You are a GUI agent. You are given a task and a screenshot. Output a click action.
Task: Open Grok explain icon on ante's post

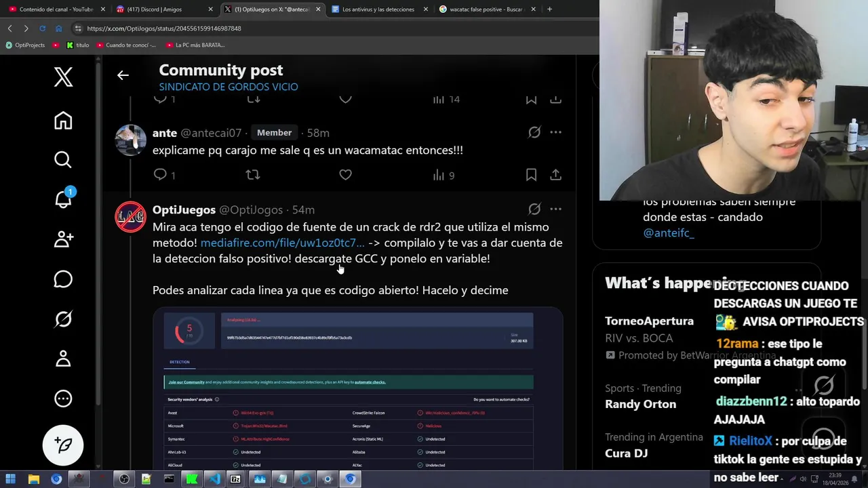pos(534,132)
